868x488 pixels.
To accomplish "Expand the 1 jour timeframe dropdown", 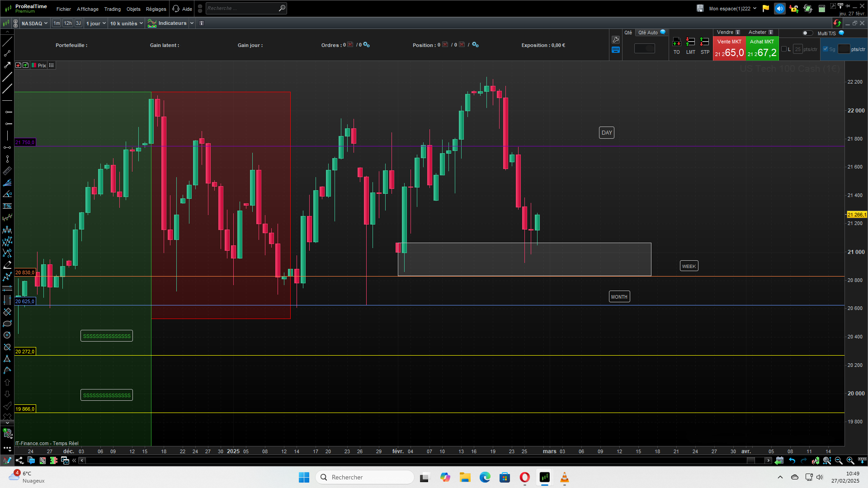I will pos(96,23).
